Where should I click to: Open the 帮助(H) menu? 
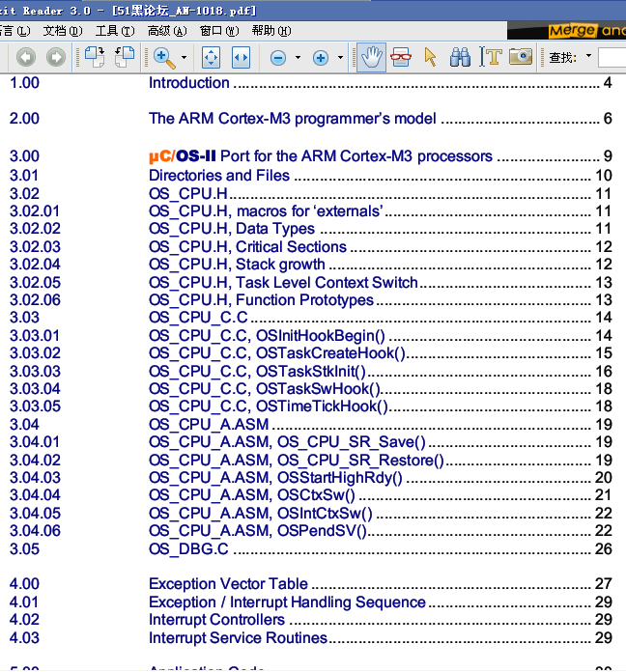click(x=271, y=31)
